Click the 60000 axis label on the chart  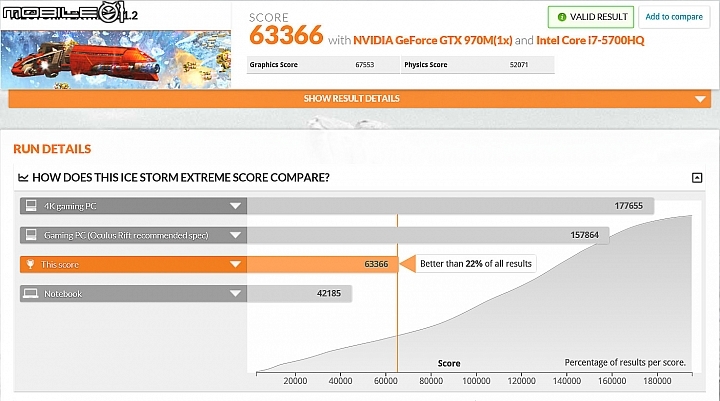[x=386, y=381]
